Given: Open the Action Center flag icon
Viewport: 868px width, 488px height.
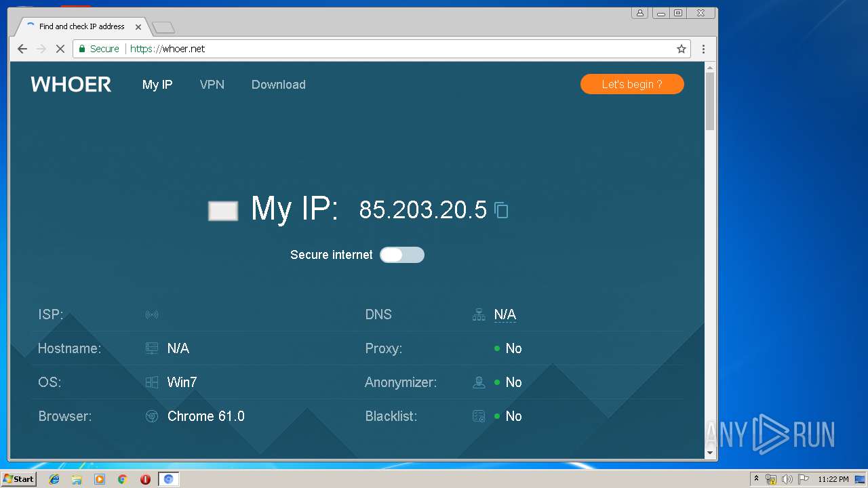Looking at the screenshot, I should click(803, 479).
